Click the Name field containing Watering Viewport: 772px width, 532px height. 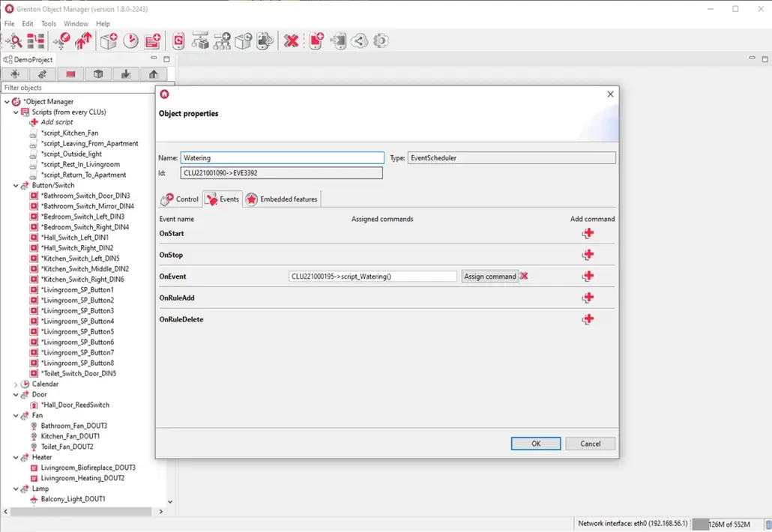282,158
